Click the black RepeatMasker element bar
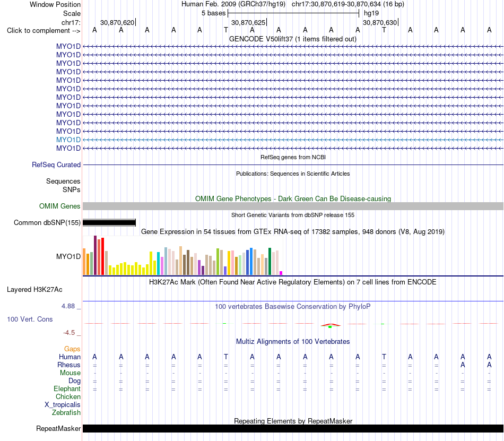This screenshot has width=504, height=441. pos(293,428)
